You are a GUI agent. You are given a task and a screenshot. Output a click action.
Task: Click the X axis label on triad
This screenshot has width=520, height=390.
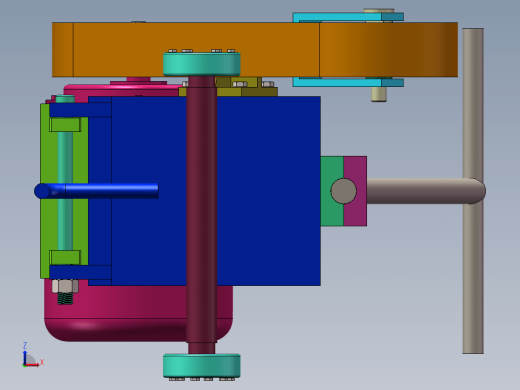[42, 362]
